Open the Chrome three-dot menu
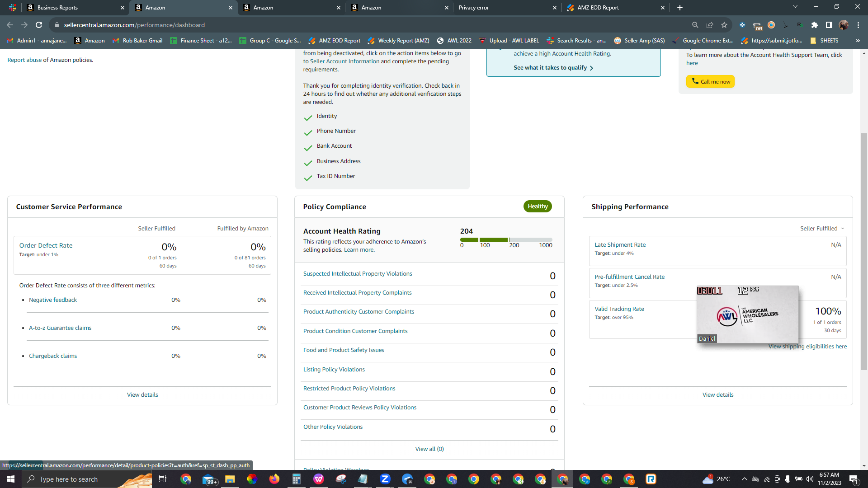This screenshot has width=868, height=488. coord(858,25)
